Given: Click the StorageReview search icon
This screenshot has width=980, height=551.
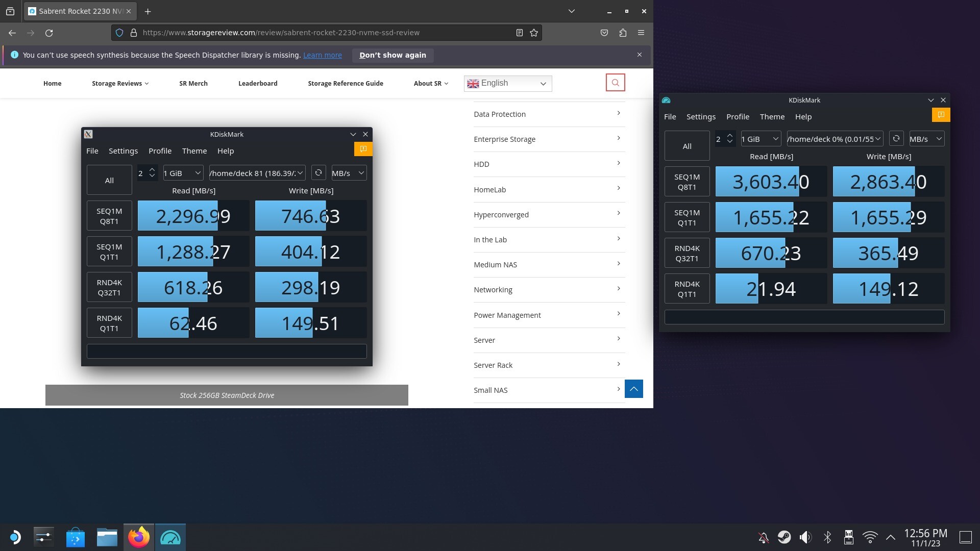Looking at the screenshot, I should coord(615,82).
